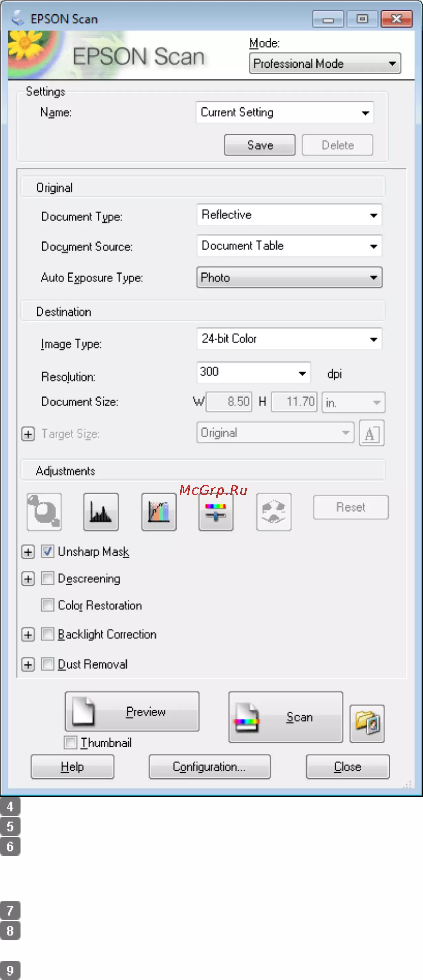Open the Tone Correction tool

(x=159, y=512)
